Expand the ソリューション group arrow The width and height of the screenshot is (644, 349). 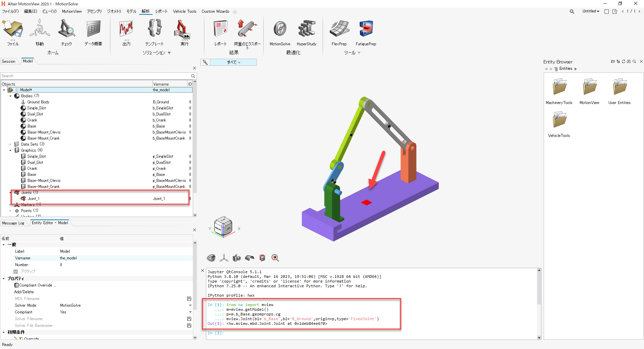tap(169, 53)
